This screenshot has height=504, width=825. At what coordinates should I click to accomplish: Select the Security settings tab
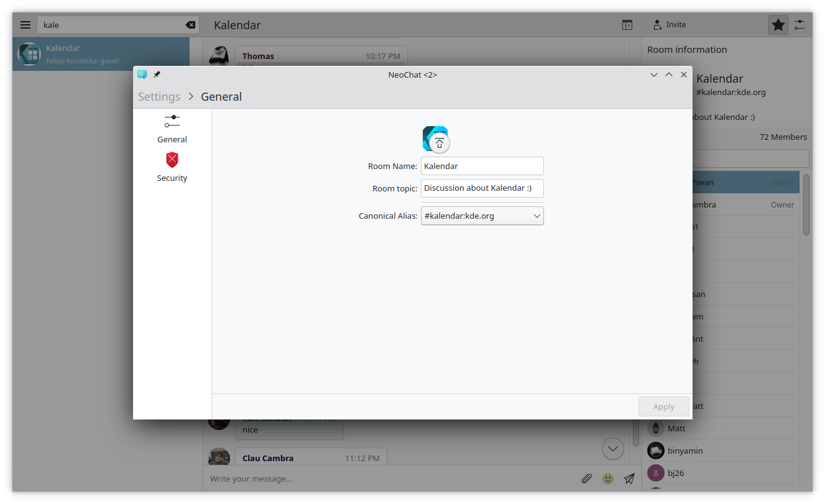click(172, 167)
